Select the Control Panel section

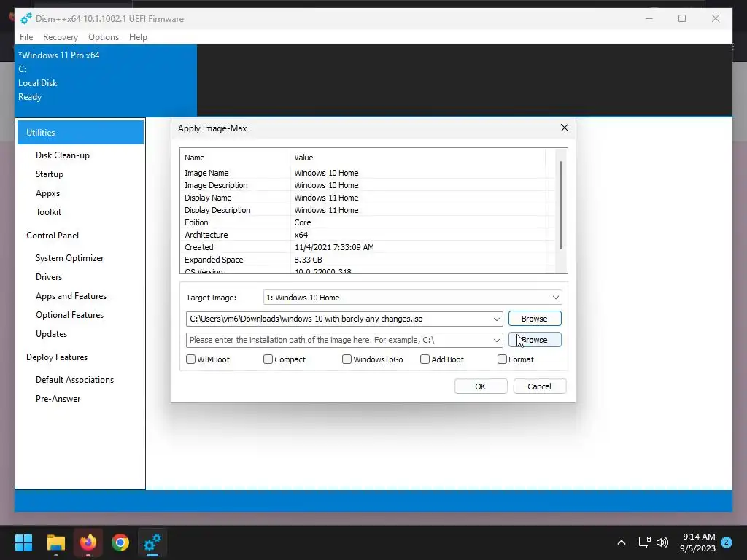[53, 236]
